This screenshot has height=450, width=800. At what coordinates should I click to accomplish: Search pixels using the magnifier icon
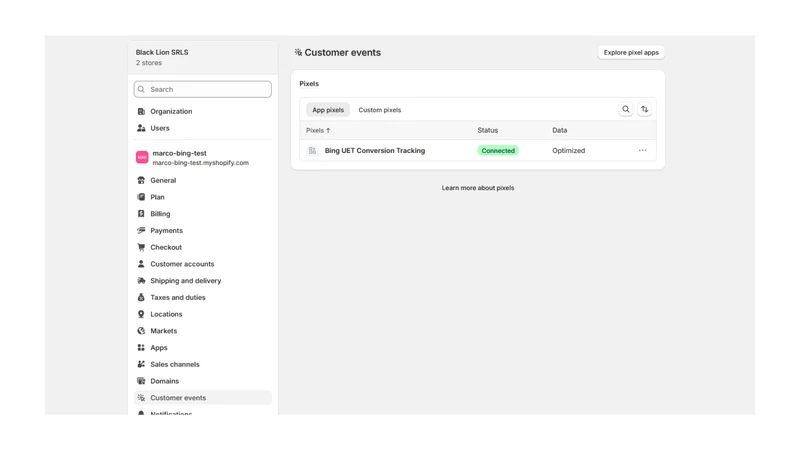(x=626, y=109)
